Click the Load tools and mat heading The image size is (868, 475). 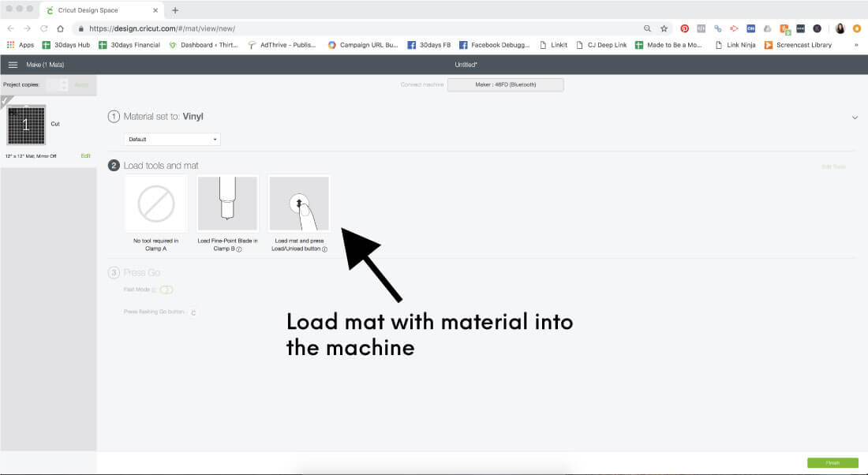pyautogui.click(x=160, y=166)
